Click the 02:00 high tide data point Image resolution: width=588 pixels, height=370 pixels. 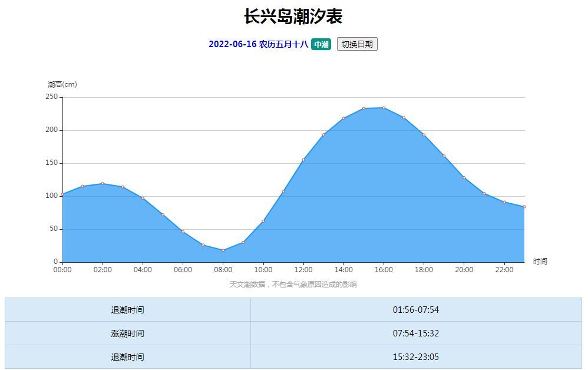pos(103,184)
